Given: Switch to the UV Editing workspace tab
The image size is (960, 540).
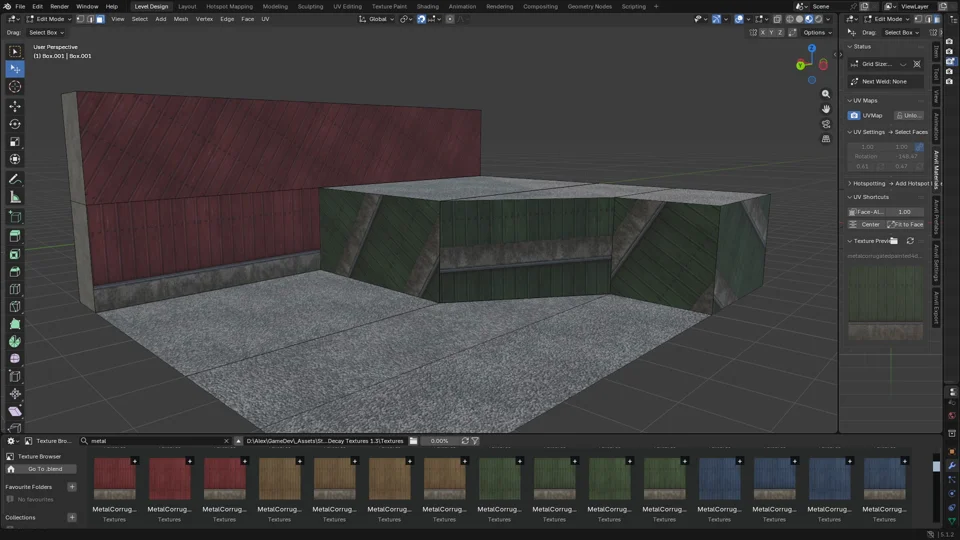Looking at the screenshot, I should pos(347,6).
